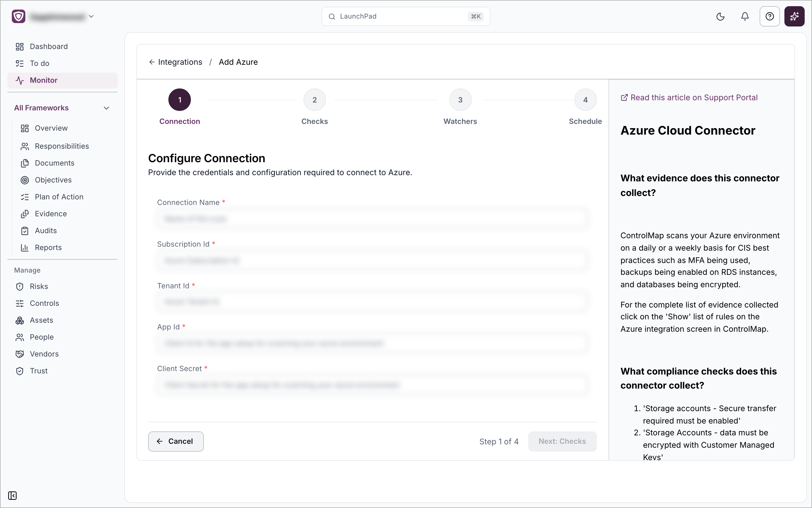
Task: Open the help question-mark button
Action: pyautogui.click(x=769, y=16)
